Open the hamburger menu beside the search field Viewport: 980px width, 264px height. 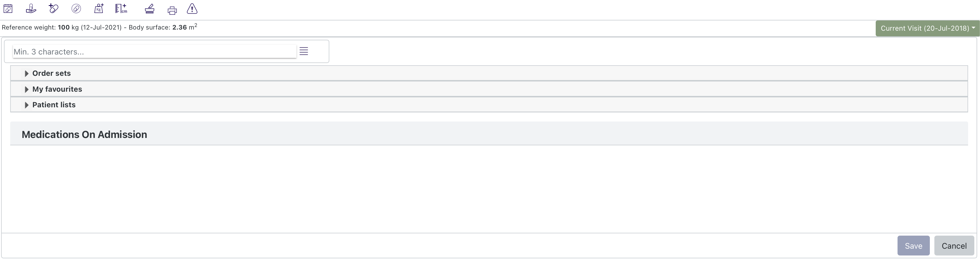pos(304,51)
